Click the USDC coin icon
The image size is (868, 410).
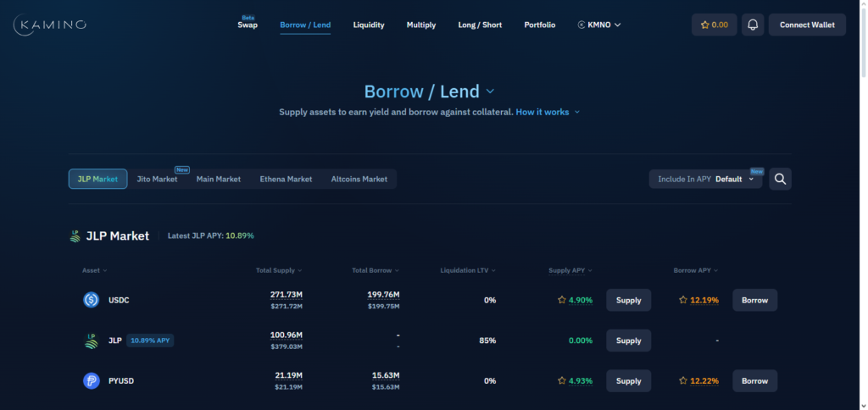coord(92,300)
